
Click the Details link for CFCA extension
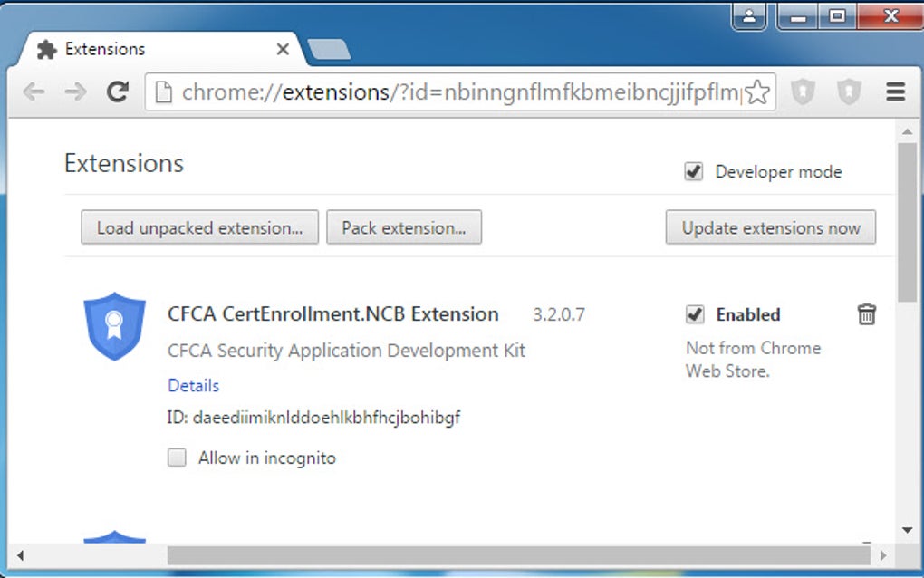(x=193, y=385)
